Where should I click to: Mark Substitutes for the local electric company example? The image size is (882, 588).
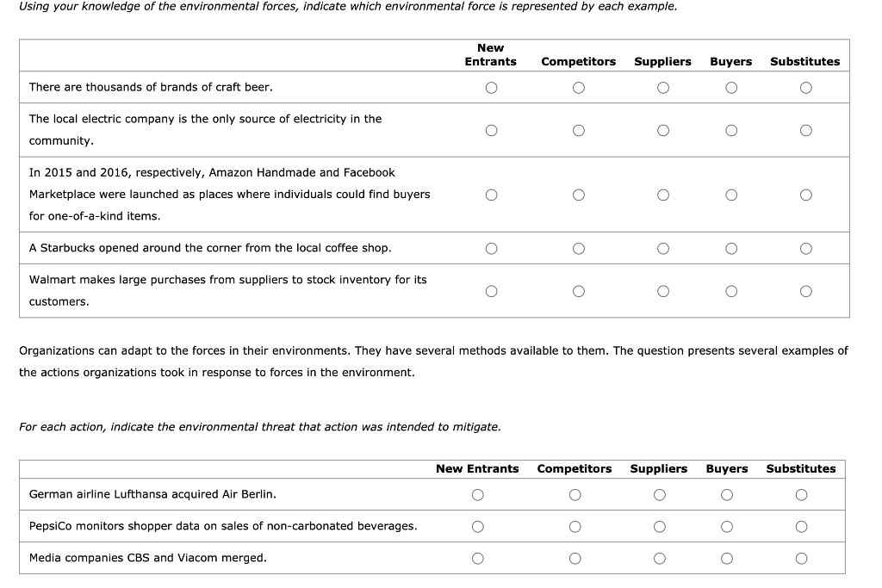(805, 130)
